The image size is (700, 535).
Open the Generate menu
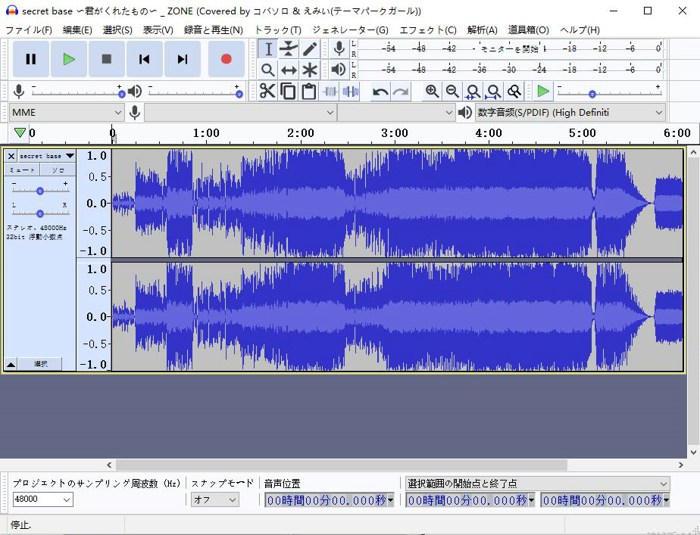pos(350,30)
